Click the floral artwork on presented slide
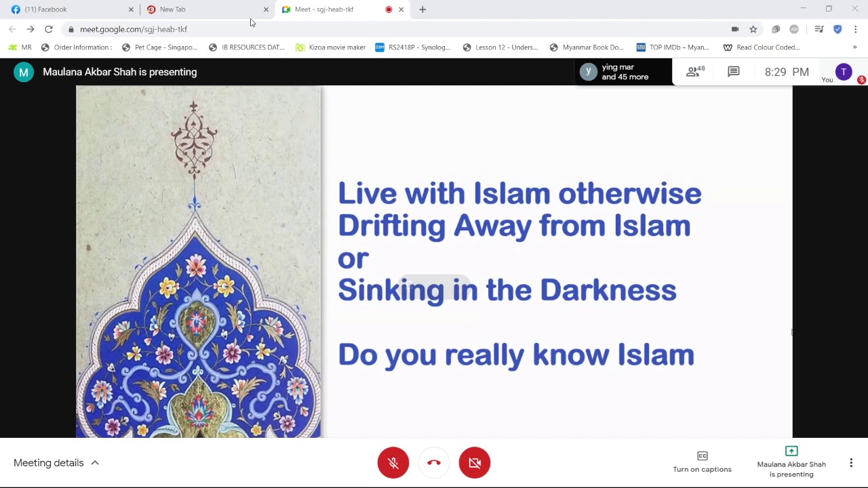Image resolution: width=868 pixels, height=488 pixels. pos(198,261)
